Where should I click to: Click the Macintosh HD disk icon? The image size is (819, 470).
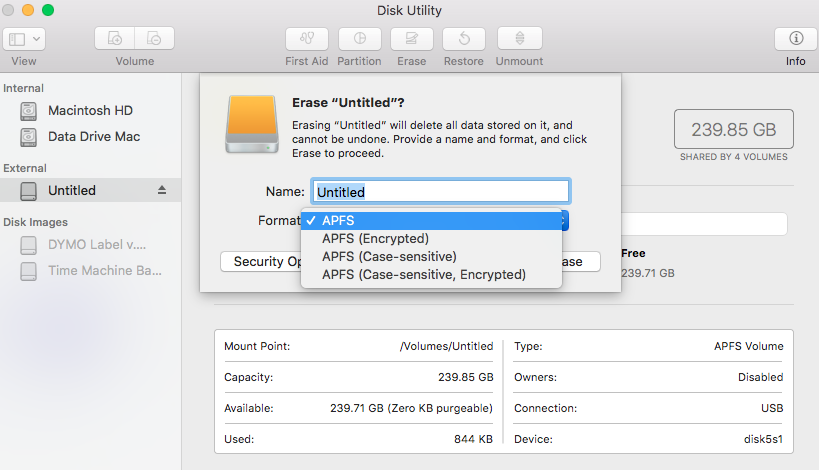(28, 111)
